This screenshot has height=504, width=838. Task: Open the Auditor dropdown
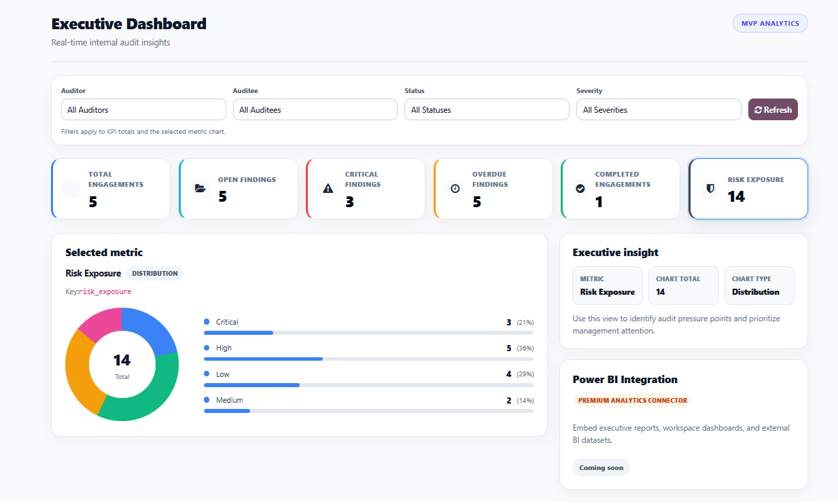(x=143, y=109)
